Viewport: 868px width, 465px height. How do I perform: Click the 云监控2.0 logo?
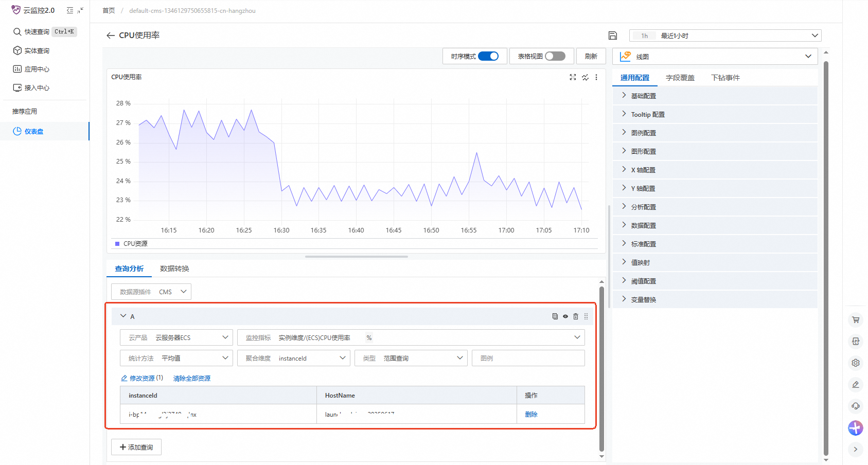click(x=33, y=10)
